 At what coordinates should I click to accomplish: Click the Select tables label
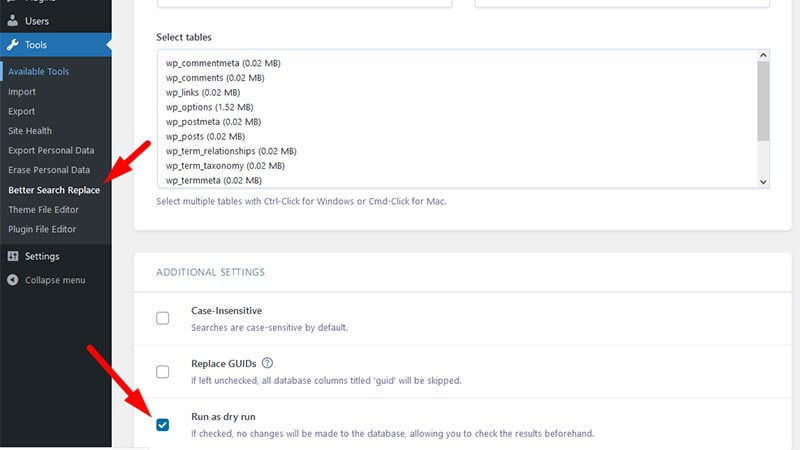coord(184,37)
